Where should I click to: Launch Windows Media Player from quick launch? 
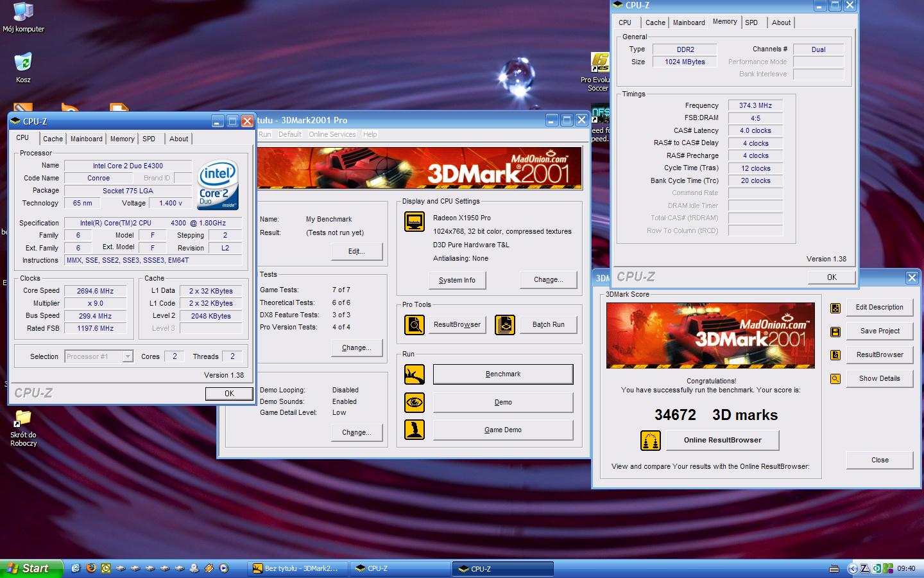click(x=224, y=568)
